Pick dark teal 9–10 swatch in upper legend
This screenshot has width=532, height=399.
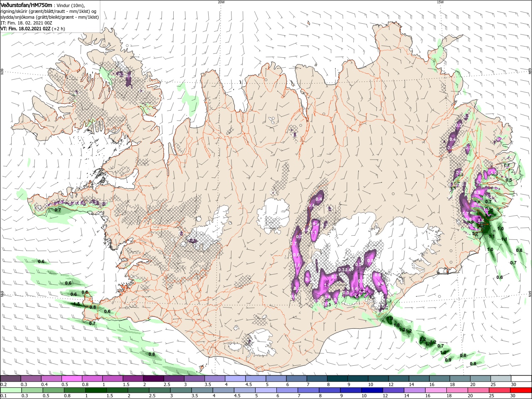pyautogui.click(x=357, y=378)
